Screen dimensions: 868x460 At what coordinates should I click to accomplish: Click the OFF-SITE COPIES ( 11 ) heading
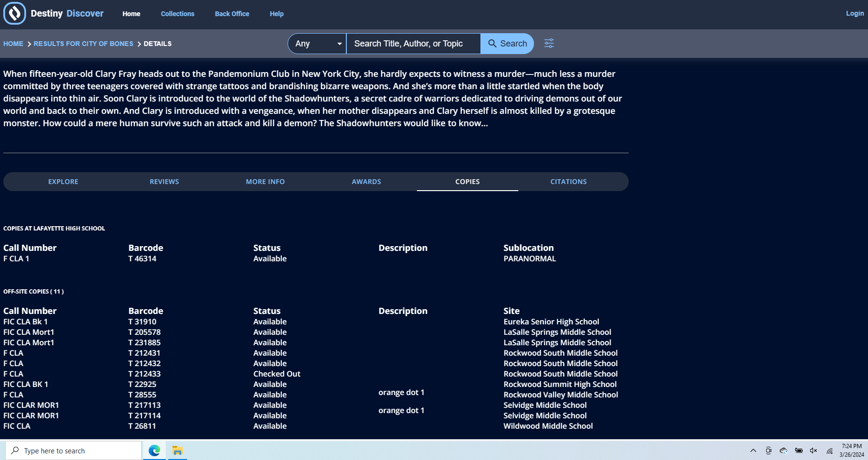coord(34,291)
